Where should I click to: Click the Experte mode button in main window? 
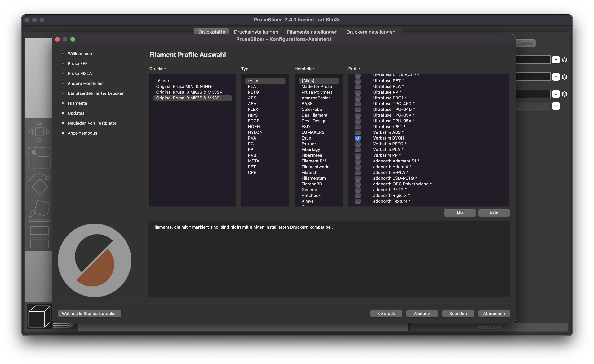(525, 43)
